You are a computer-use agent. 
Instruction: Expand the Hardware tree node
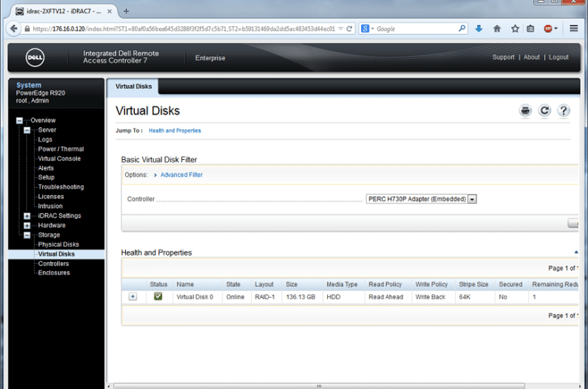[27, 225]
